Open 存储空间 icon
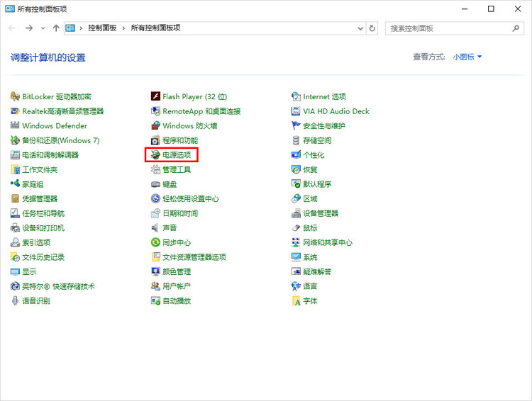The image size is (532, 401). point(296,140)
